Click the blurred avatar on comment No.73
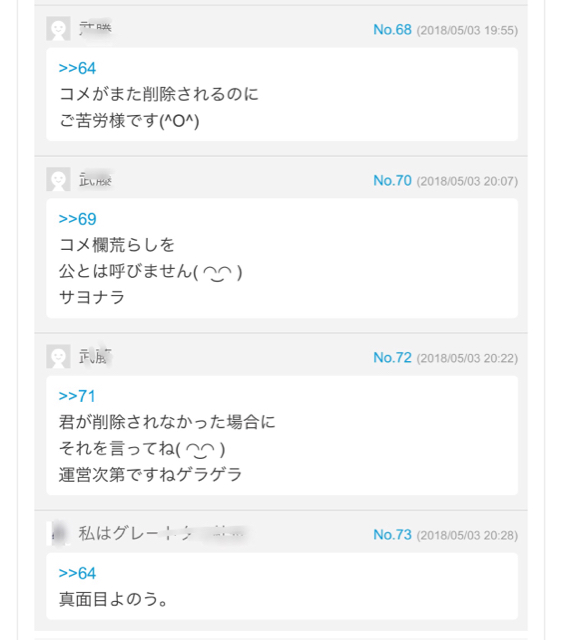This screenshot has width=562, height=640. click(58, 533)
